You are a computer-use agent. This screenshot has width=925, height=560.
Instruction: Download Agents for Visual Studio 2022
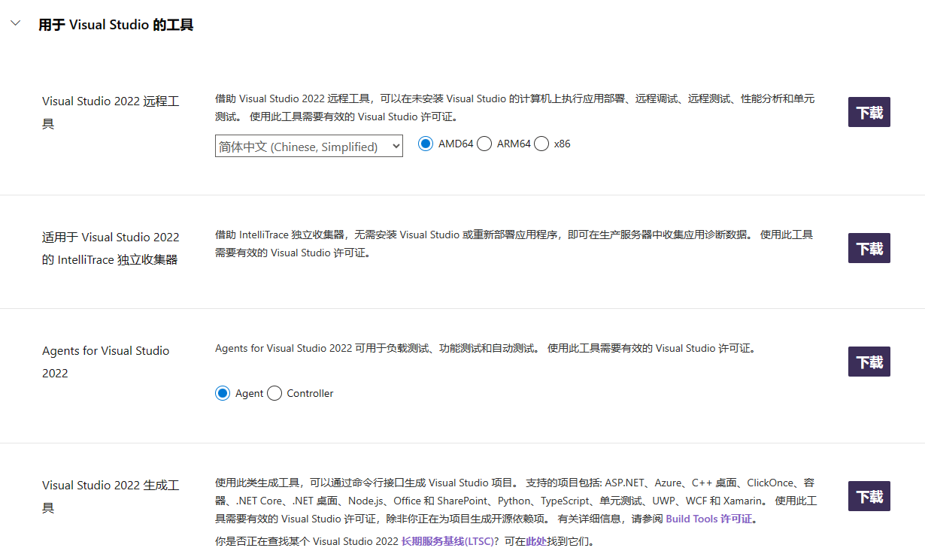coord(869,362)
